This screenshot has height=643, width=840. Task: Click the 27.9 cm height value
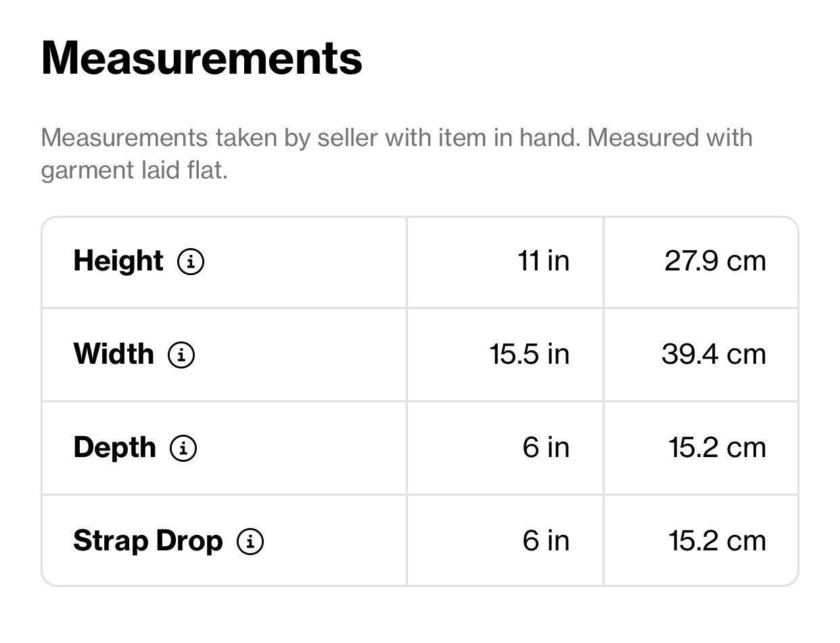[716, 261]
